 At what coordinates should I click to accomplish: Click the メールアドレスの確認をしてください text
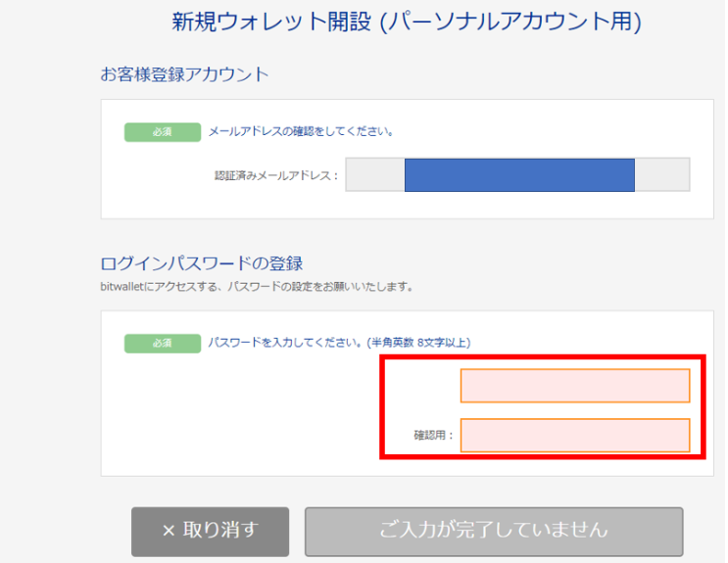tap(302, 132)
